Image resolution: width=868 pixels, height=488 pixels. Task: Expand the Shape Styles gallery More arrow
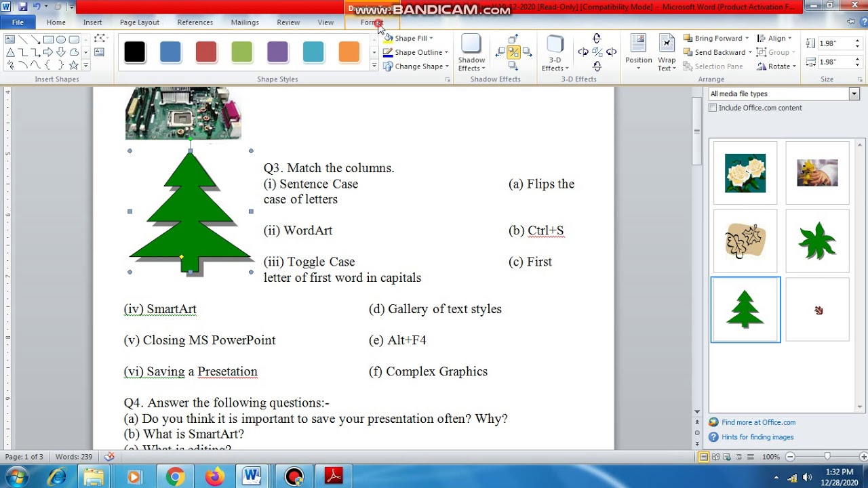374,66
